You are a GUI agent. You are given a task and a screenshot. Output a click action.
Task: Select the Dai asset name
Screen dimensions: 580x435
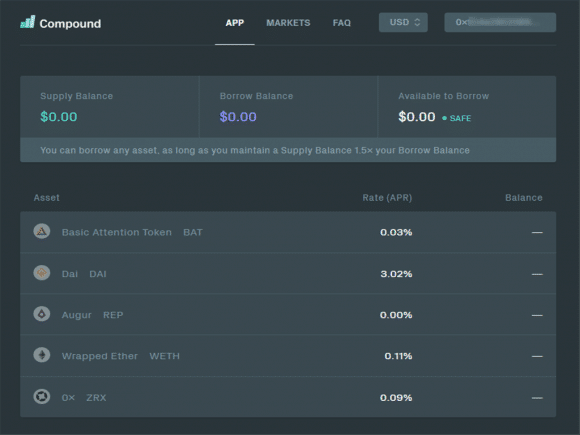tap(70, 274)
